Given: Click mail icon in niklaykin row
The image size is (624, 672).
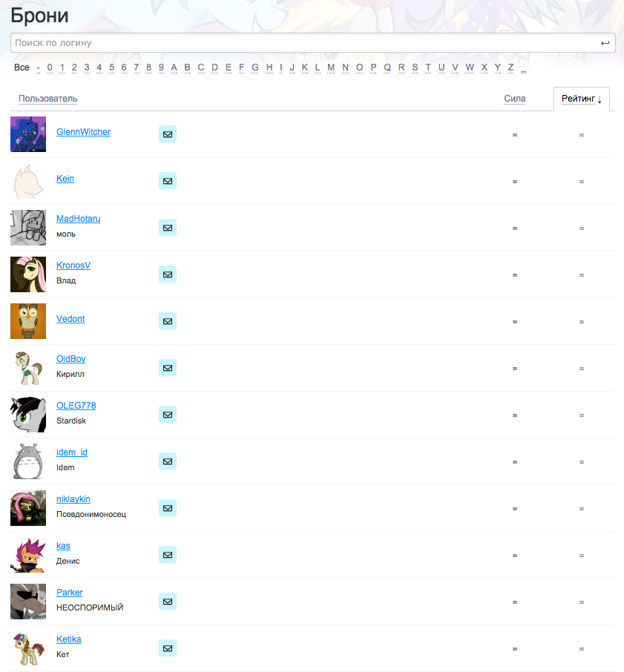Looking at the screenshot, I should (168, 508).
